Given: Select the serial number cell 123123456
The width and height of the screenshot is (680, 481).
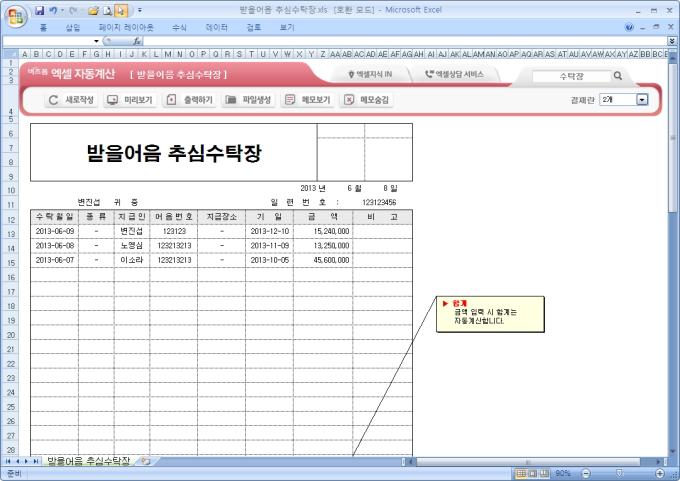Looking at the screenshot, I should (379, 202).
